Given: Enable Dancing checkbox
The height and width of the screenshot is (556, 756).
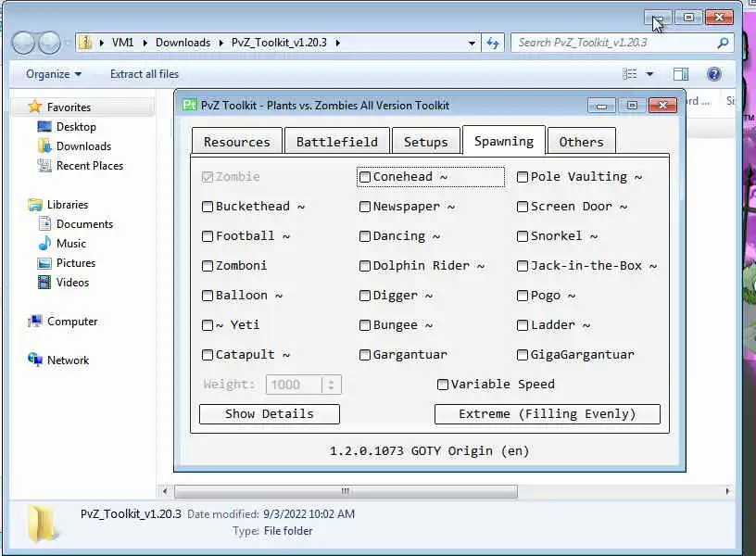Looking at the screenshot, I should (365, 236).
